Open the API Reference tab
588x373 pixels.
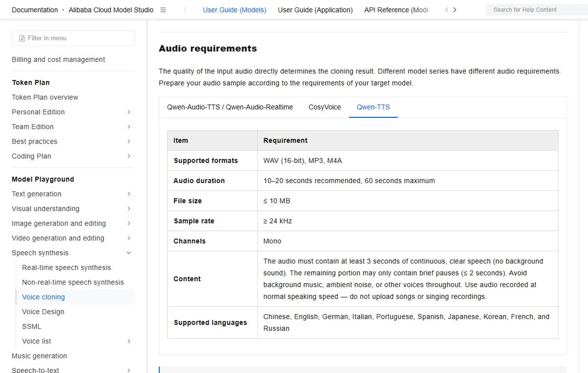click(396, 10)
